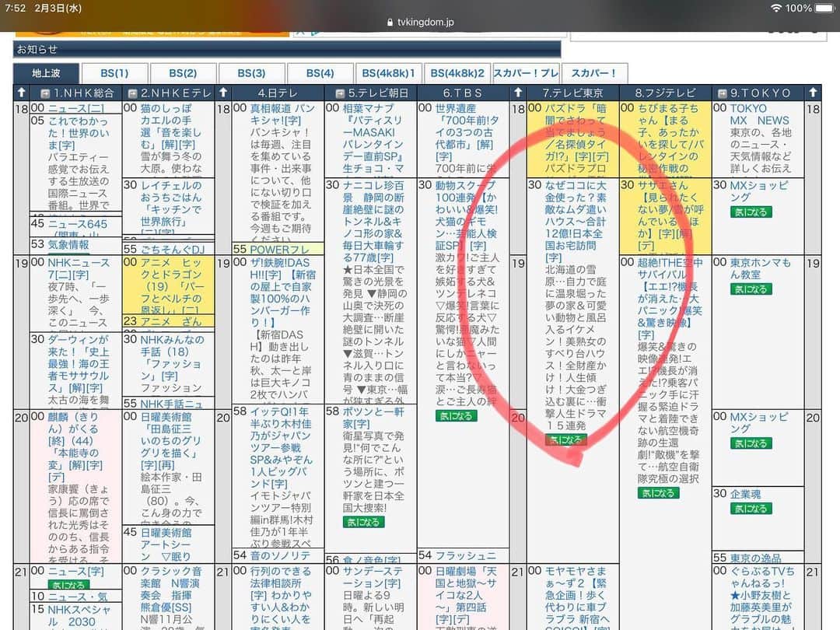Open NHKニュース7 program link
The image size is (840, 630).
[x=79, y=268]
